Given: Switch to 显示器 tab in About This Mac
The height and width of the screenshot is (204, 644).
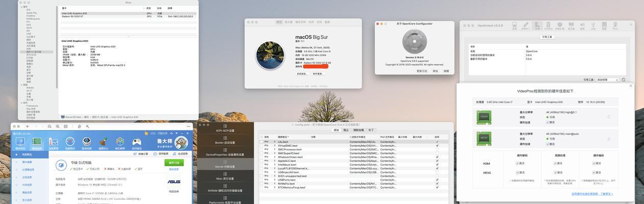Looking at the screenshot, I should (289, 22).
